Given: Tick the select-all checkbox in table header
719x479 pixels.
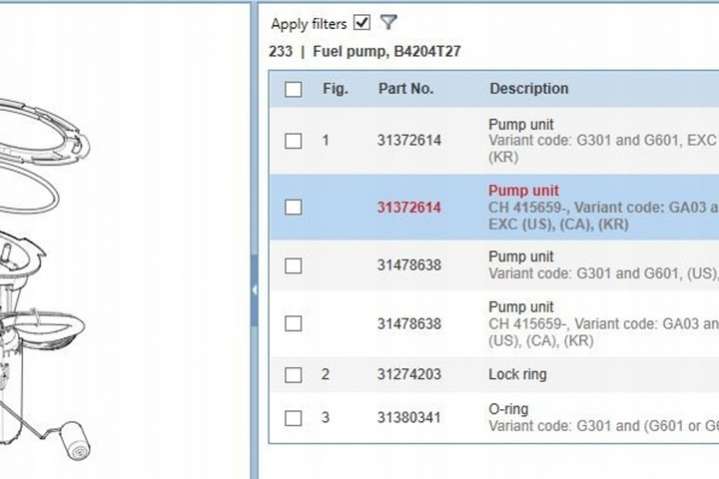Looking at the screenshot, I should pyautogui.click(x=293, y=89).
